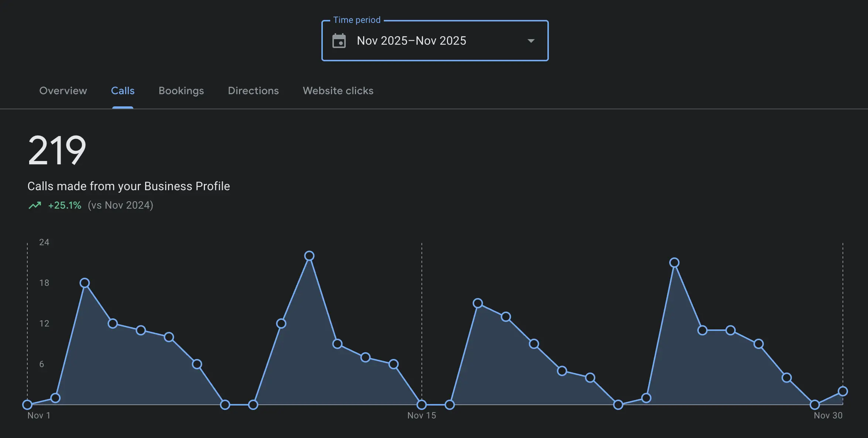868x438 pixels.
Task: Click the green upward trend icon
Action: (35, 205)
